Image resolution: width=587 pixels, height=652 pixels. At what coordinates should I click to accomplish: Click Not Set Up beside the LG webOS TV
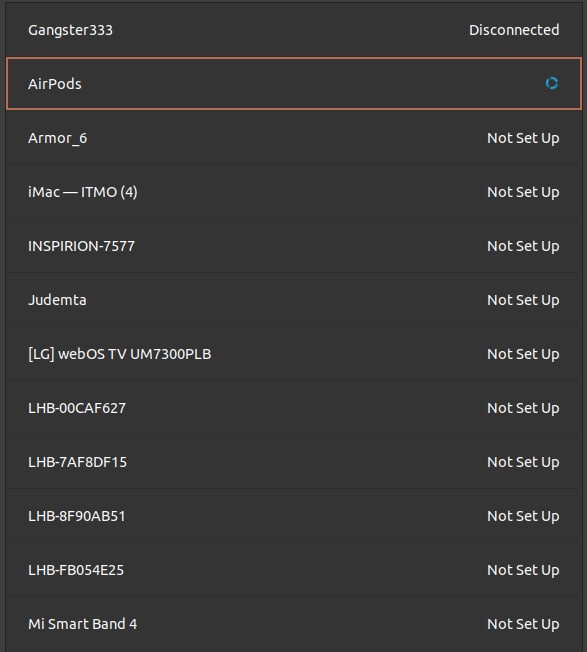pyautogui.click(x=523, y=355)
